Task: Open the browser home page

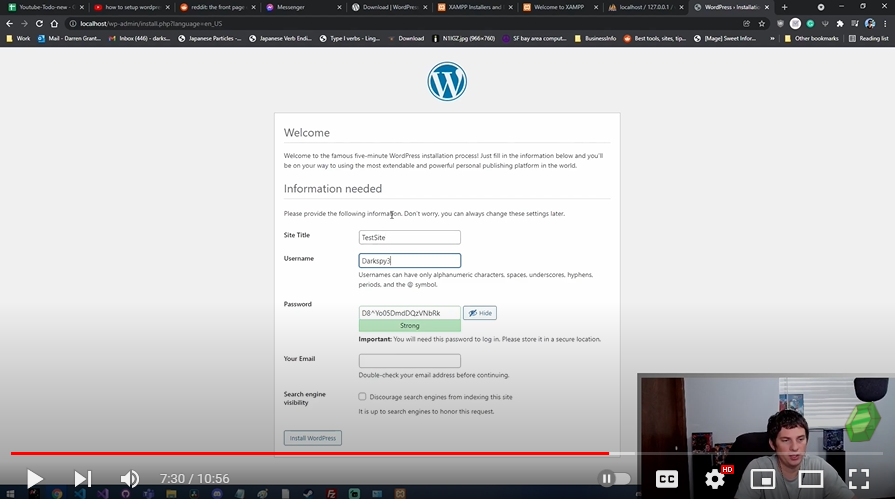Action: point(54,23)
